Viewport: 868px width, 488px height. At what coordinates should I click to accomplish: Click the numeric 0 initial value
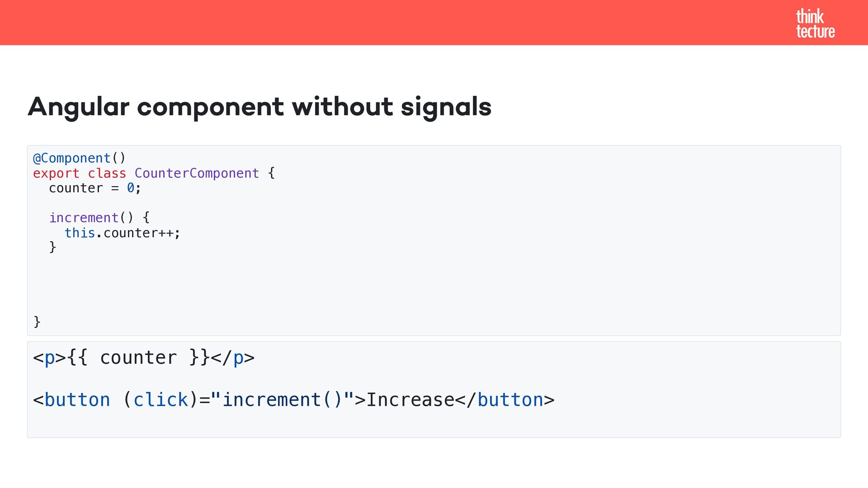point(131,188)
